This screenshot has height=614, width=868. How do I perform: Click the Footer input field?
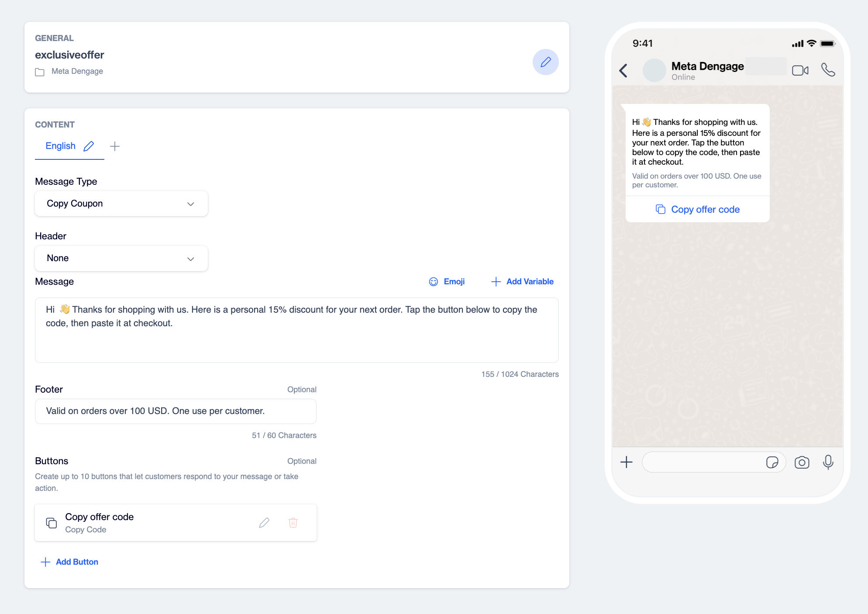click(x=176, y=411)
